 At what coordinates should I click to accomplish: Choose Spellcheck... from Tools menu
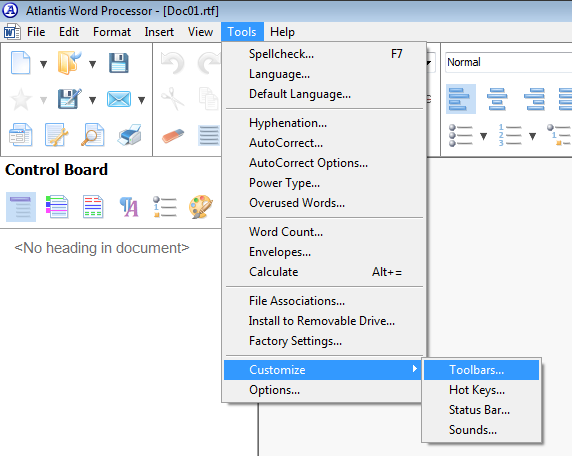(x=324, y=54)
